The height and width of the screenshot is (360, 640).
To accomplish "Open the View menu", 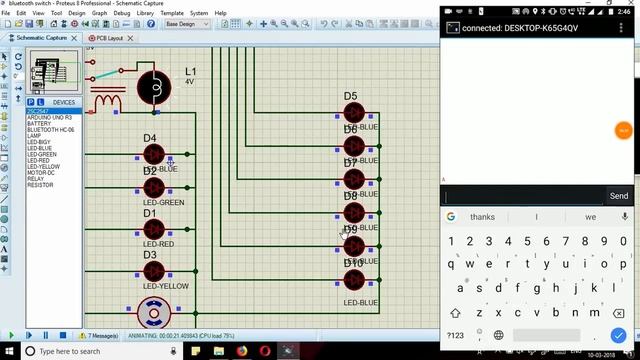I will pyautogui.click(x=38, y=13).
